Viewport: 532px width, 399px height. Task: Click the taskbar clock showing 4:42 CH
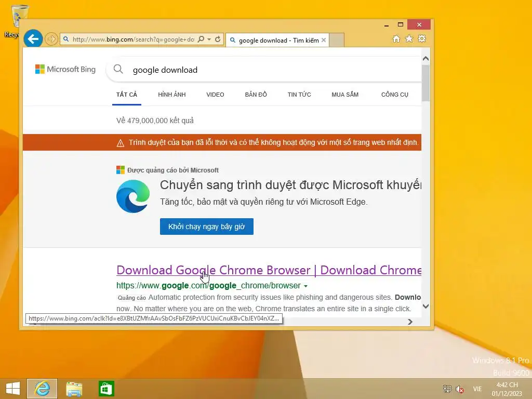point(507,389)
